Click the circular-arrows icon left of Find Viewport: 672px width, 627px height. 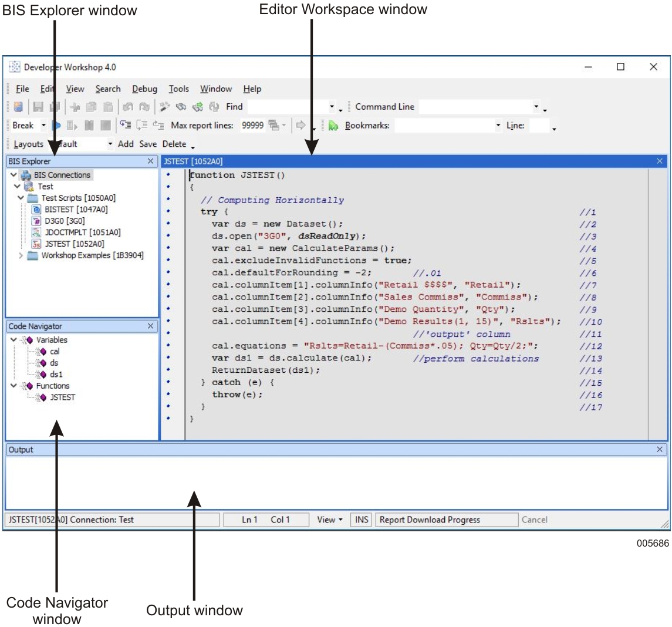tap(214, 107)
